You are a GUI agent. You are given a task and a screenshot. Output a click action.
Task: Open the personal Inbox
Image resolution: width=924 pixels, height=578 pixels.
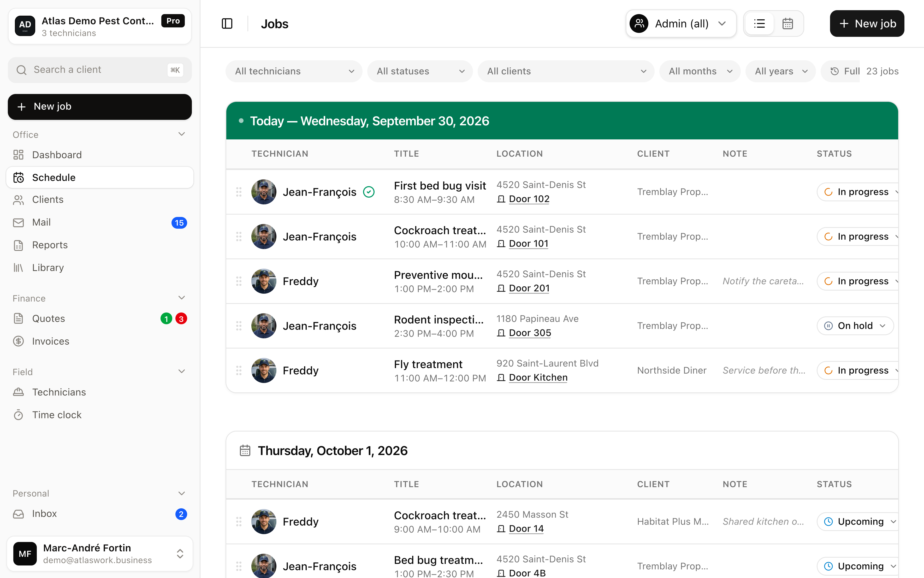tap(100, 514)
